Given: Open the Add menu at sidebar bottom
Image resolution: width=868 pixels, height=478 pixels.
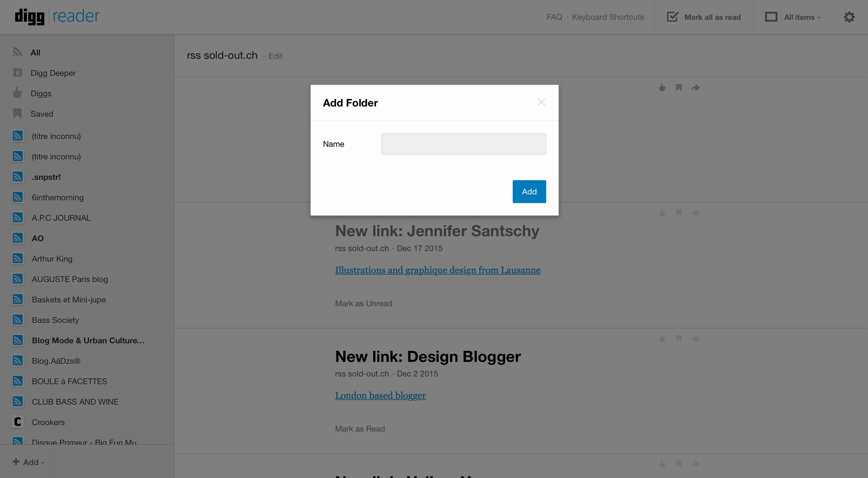Looking at the screenshot, I should 28,462.
